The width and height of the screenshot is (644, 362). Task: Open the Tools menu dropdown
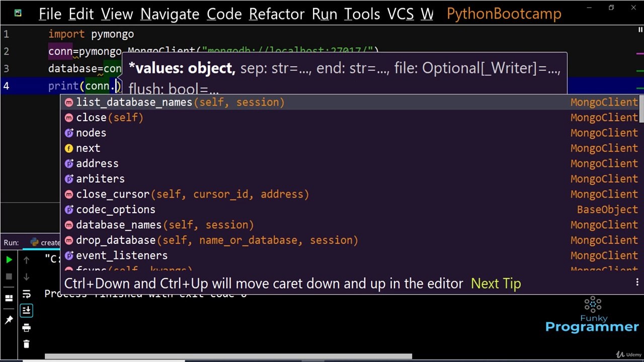pyautogui.click(x=362, y=14)
